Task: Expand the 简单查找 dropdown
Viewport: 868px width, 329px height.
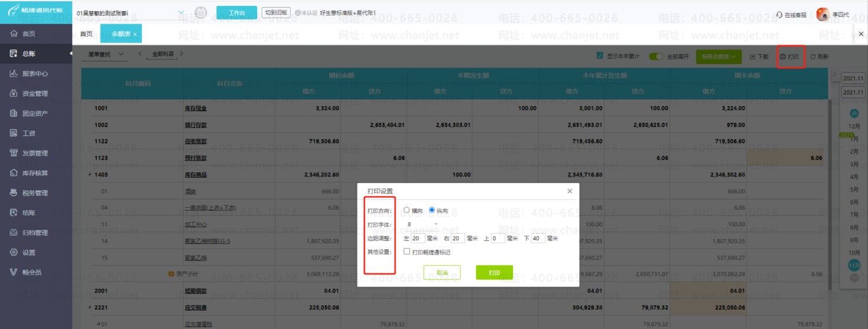Action: (x=107, y=54)
